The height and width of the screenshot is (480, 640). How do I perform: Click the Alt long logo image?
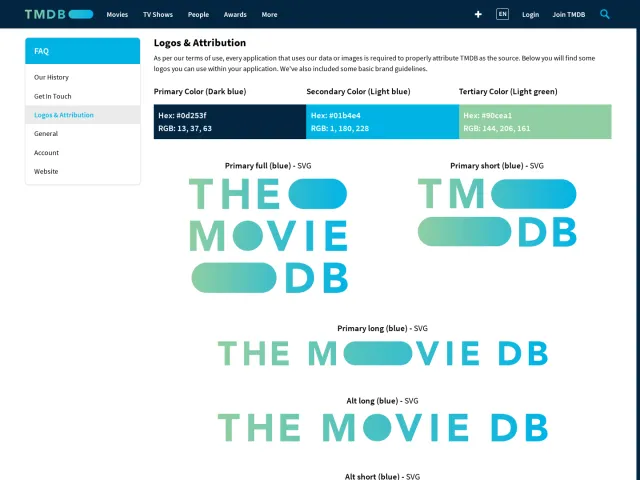click(x=382, y=427)
